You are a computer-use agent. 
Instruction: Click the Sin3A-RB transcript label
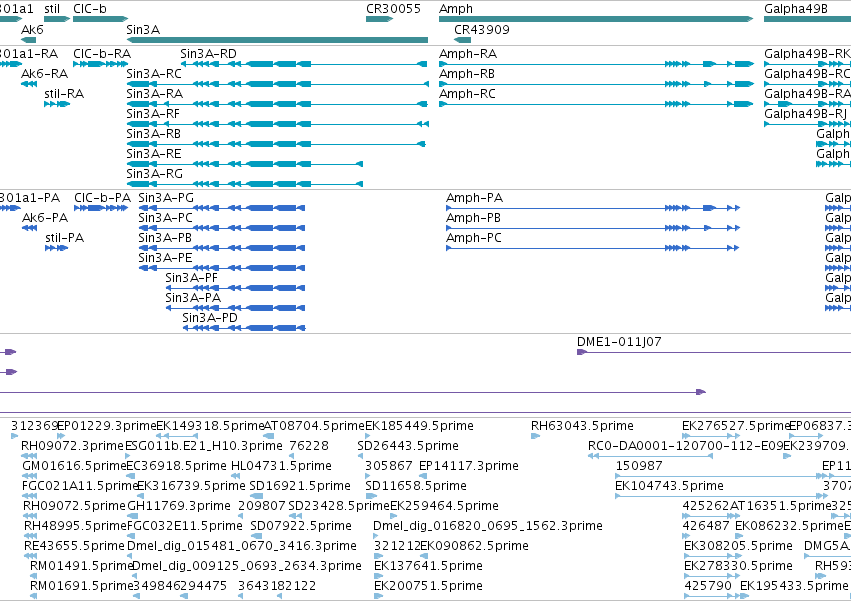click(x=153, y=134)
